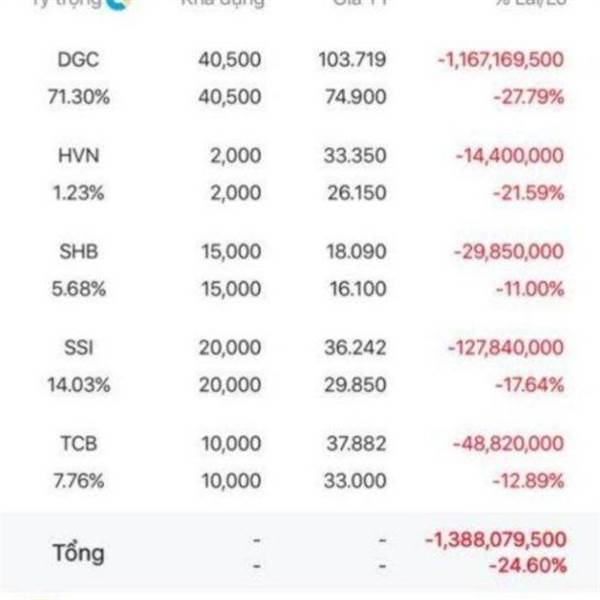Sort by the Khả dụng column header
The image size is (600, 600).
[221, 4]
